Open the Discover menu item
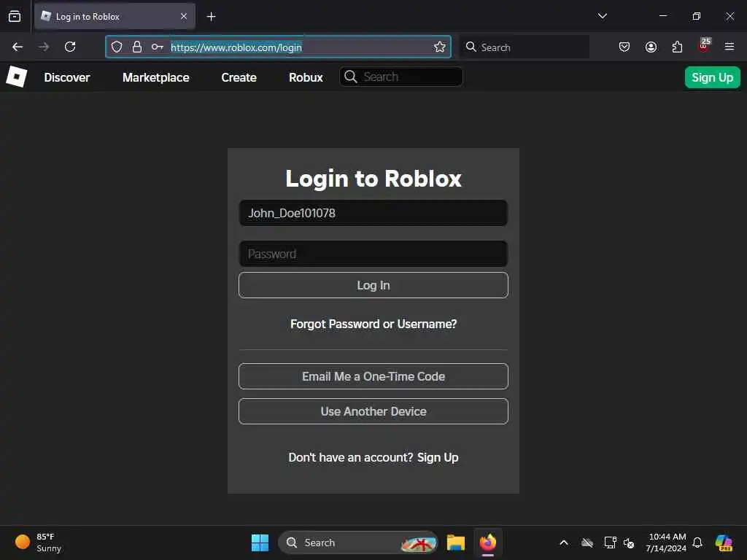The height and width of the screenshot is (560, 747). [66, 77]
